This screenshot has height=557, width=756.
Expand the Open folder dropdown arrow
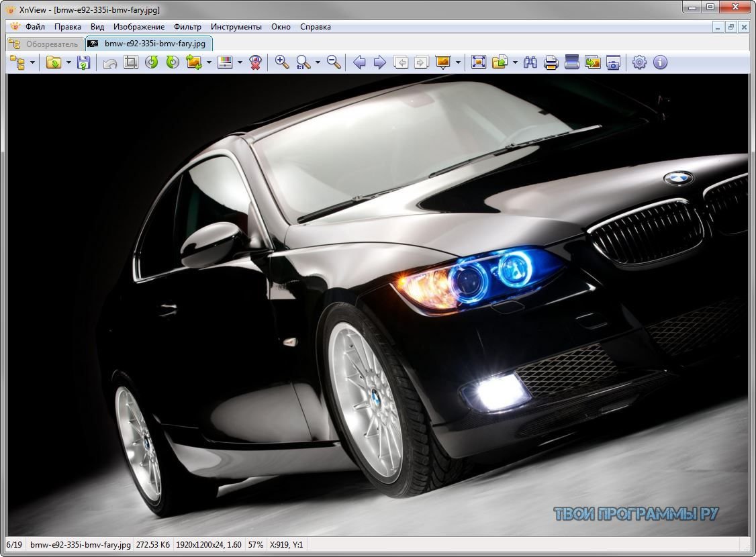coord(68,62)
